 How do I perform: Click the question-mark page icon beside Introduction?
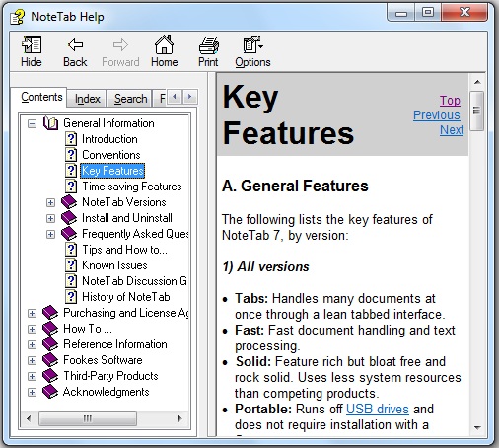point(71,139)
